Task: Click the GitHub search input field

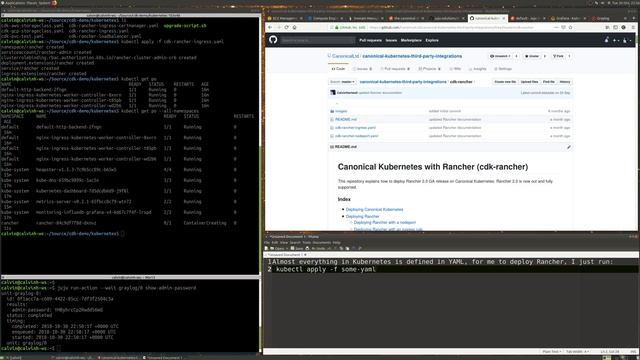Action: tap(317, 40)
